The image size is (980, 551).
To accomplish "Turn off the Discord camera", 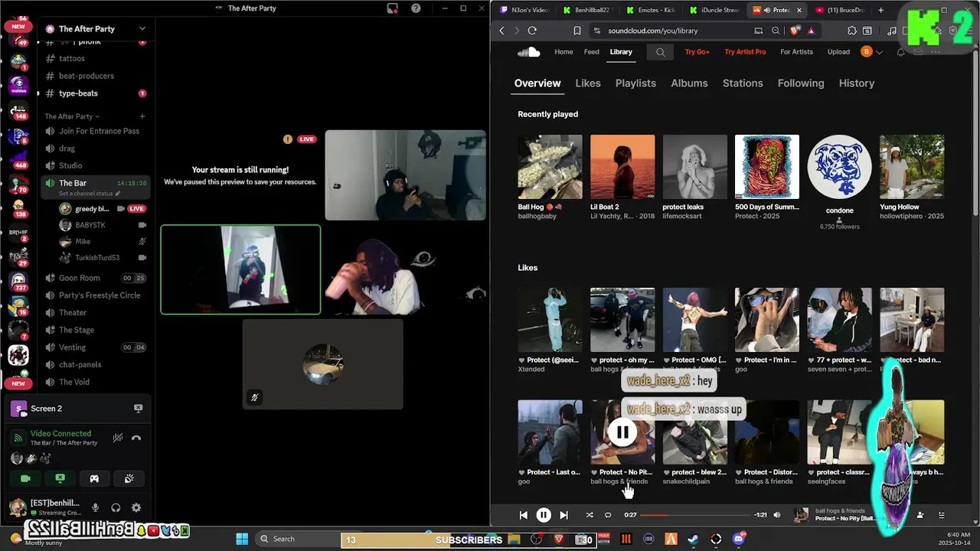I will click(x=25, y=478).
